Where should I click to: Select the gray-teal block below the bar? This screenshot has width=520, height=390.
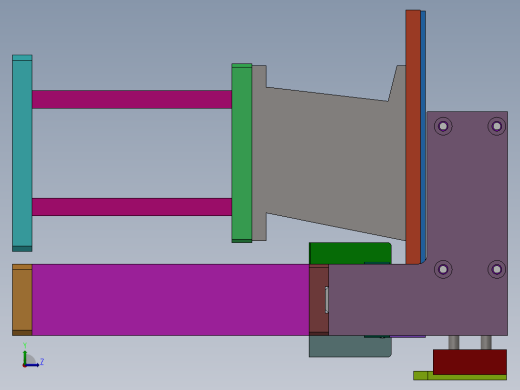tap(350, 346)
